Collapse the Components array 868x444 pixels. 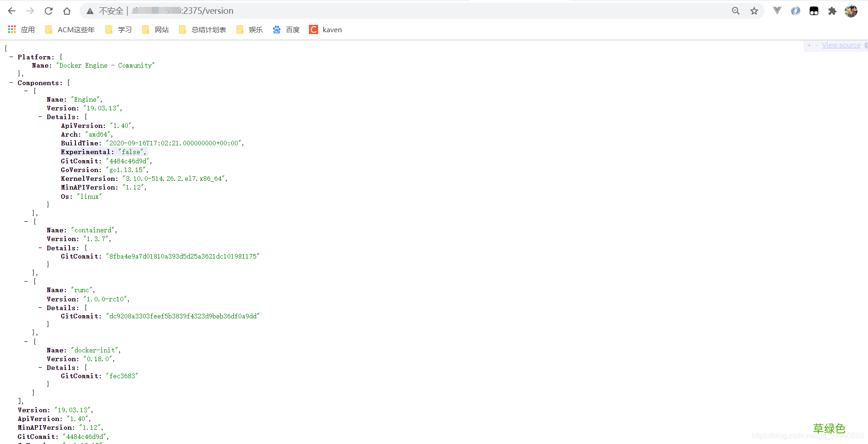pyautogui.click(x=11, y=83)
